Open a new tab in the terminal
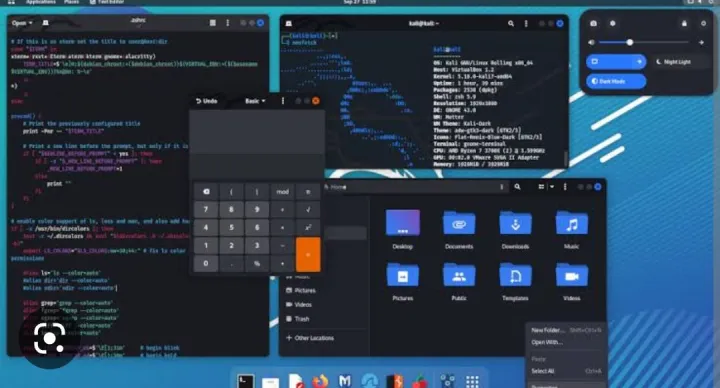 pos(289,23)
